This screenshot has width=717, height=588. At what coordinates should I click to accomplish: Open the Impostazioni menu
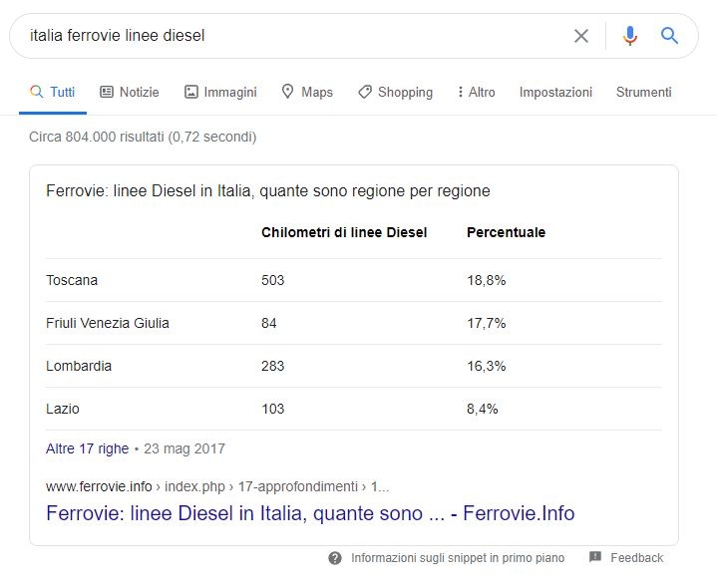[555, 92]
